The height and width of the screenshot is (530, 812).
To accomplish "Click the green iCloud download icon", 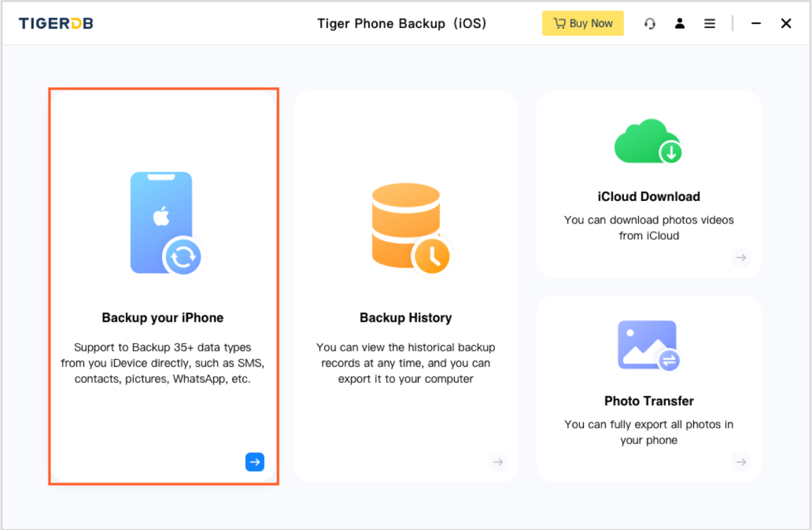I will coord(648,141).
